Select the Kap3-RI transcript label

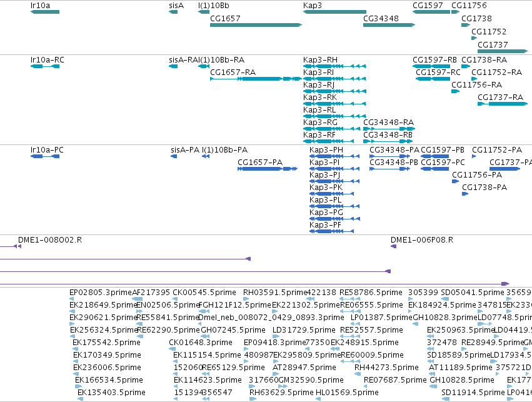(318, 73)
